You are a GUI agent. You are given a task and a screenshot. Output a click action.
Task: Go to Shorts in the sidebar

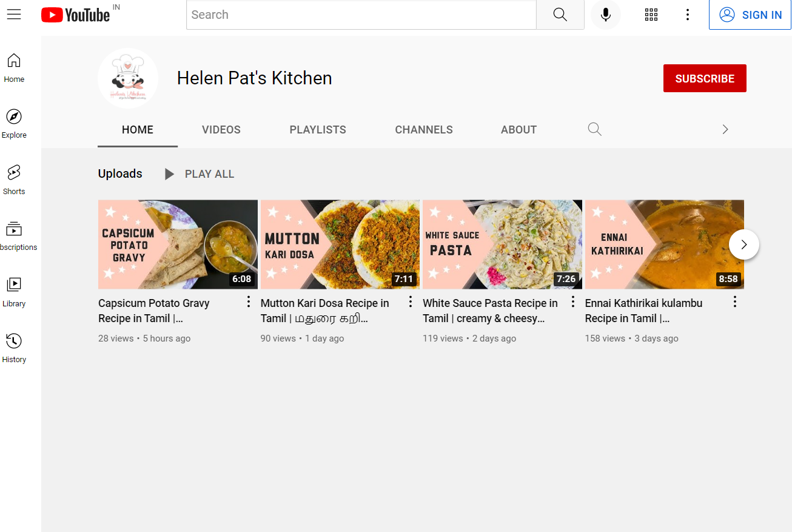point(14,180)
